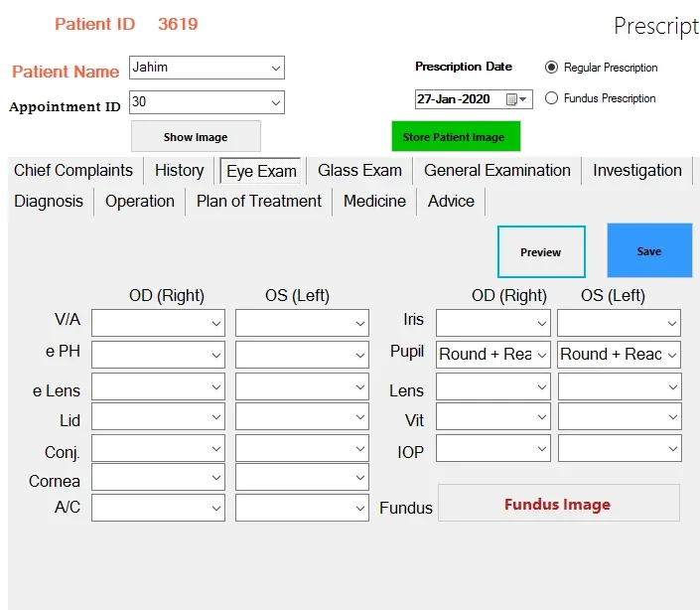Open the General Examination tab

(497, 170)
